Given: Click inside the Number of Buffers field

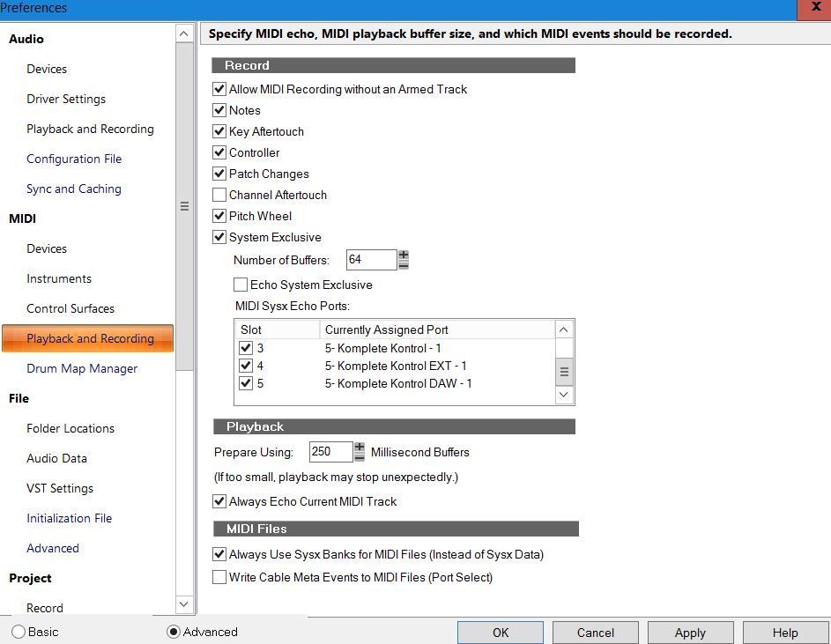Looking at the screenshot, I should click(370, 260).
